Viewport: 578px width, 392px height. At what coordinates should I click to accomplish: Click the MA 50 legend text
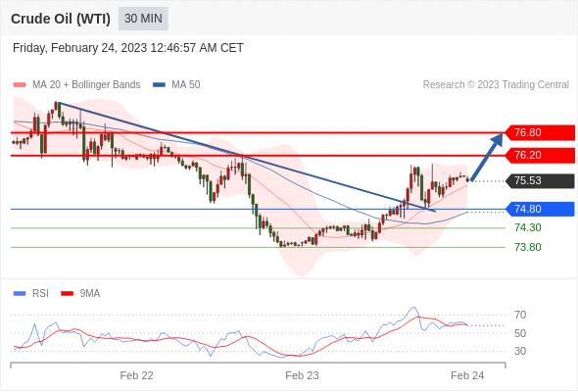coord(186,85)
